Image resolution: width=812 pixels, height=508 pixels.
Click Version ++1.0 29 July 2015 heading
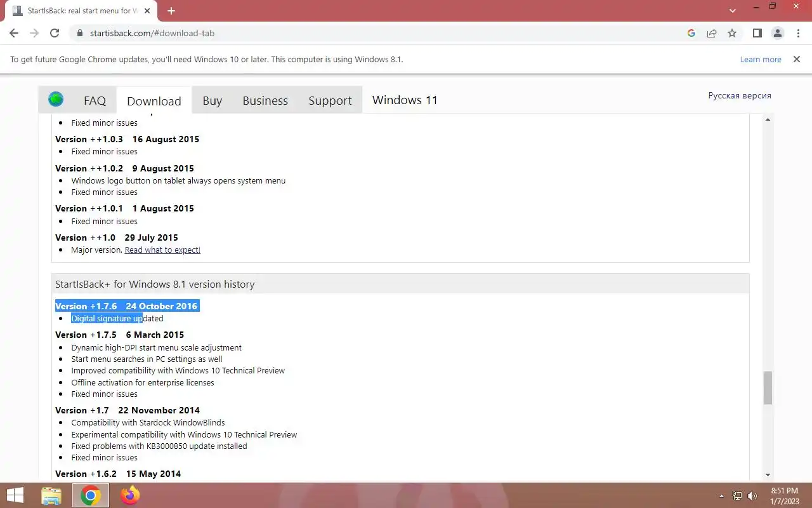pyautogui.click(x=117, y=237)
